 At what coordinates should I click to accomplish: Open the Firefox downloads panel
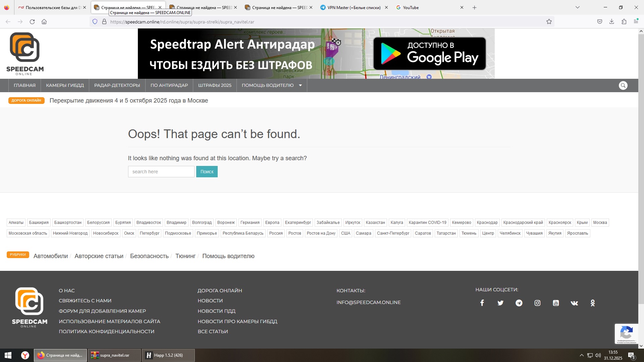point(611,22)
